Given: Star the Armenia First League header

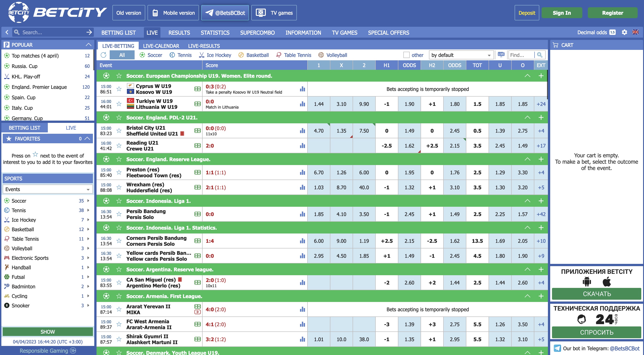Looking at the screenshot, I should click(x=119, y=296).
